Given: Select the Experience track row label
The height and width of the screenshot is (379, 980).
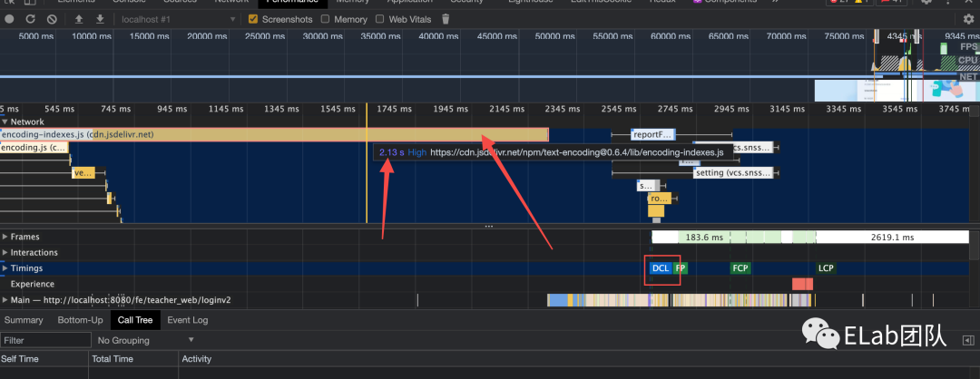Looking at the screenshot, I should pyautogui.click(x=33, y=284).
